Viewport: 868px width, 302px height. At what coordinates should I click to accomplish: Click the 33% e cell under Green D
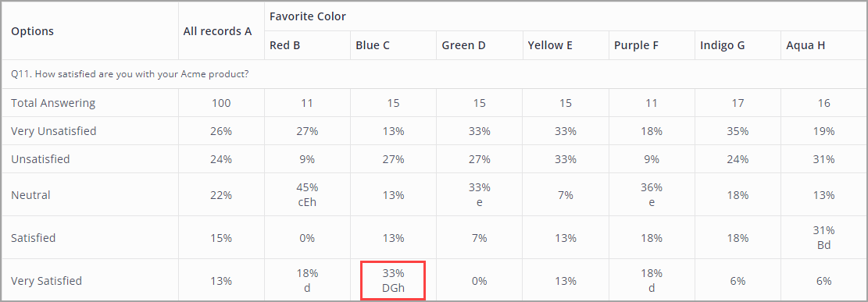[480, 194]
